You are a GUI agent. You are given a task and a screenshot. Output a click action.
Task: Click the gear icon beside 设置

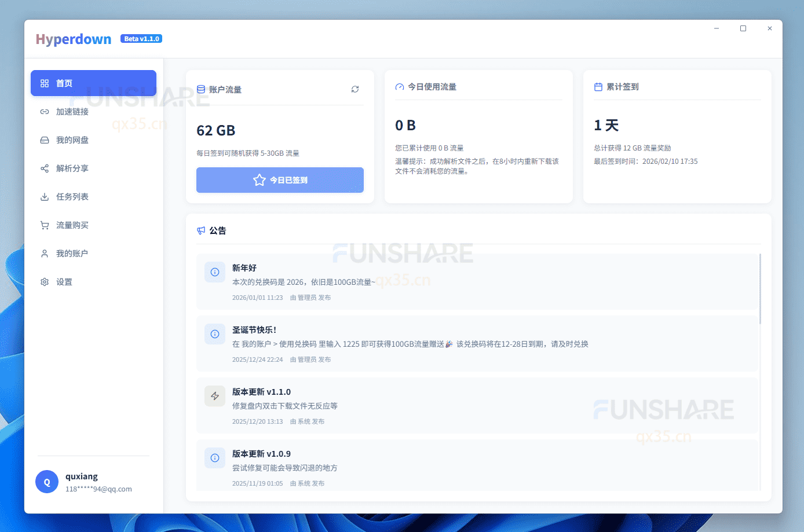[x=45, y=282]
